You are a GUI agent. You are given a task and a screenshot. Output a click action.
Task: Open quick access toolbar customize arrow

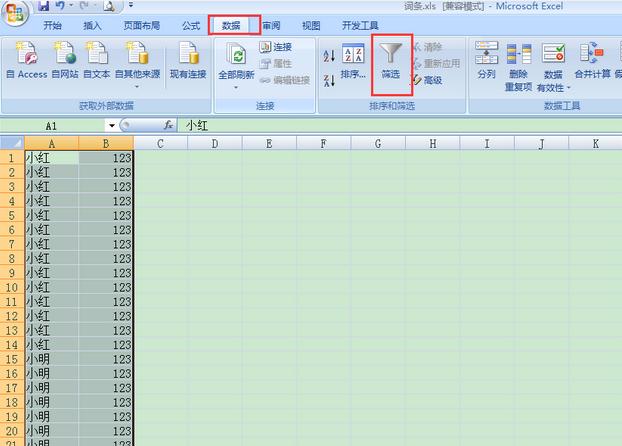131,6
